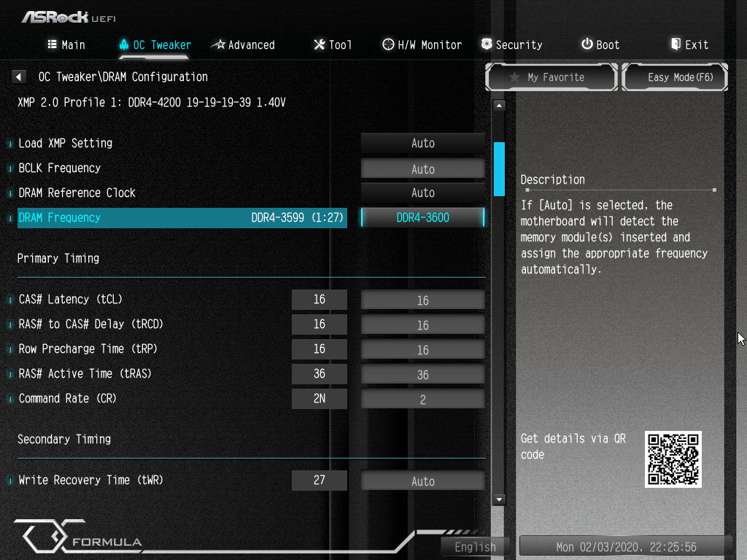Click the back arrow beside the breadcrumb
This screenshot has width=747, height=560.
click(18, 77)
